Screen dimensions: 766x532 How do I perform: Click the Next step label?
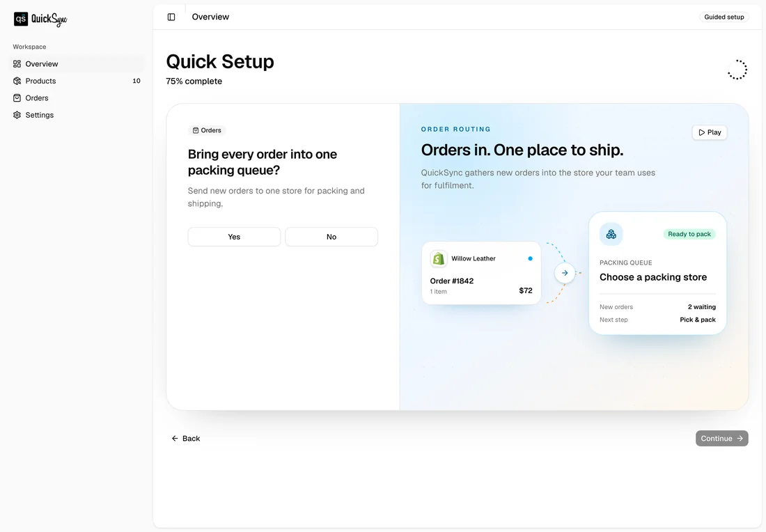pyautogui.click(x=613, y=320)
